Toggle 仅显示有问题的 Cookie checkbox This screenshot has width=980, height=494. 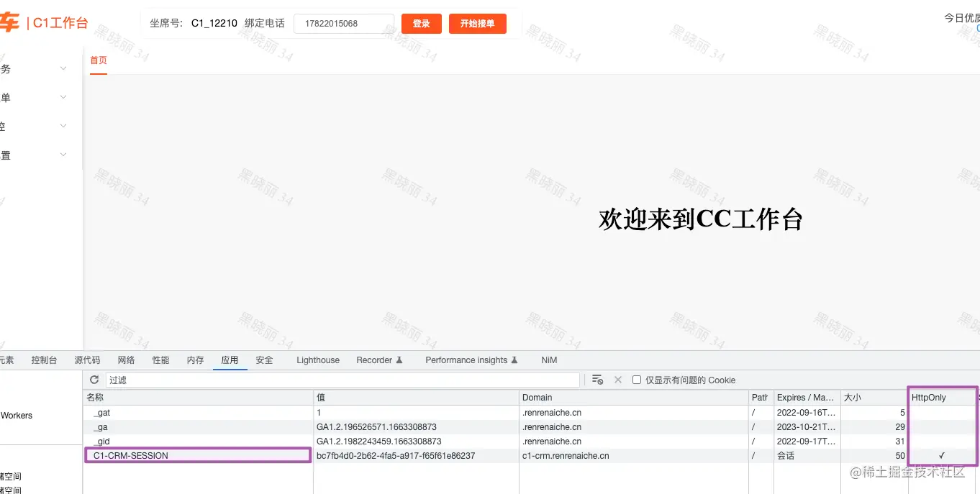[637, 380]
